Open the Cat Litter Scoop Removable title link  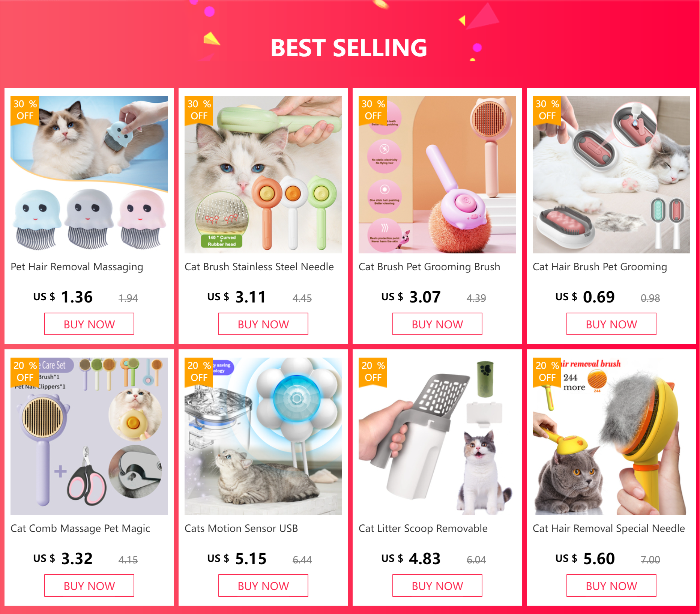click(x=423, y=529)
